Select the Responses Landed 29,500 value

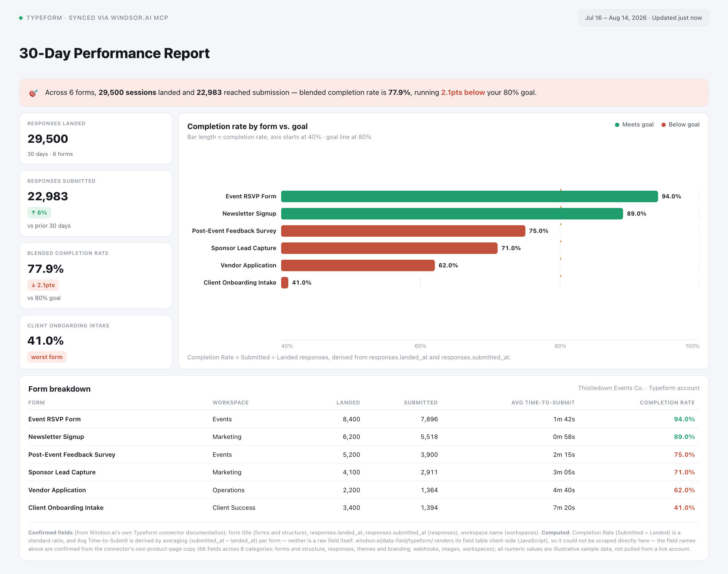(x=48, y=139)
